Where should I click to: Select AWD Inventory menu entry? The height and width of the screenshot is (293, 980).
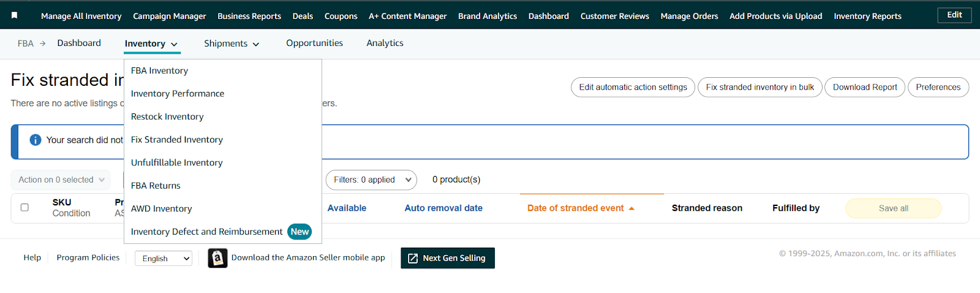tap(162, 208)
